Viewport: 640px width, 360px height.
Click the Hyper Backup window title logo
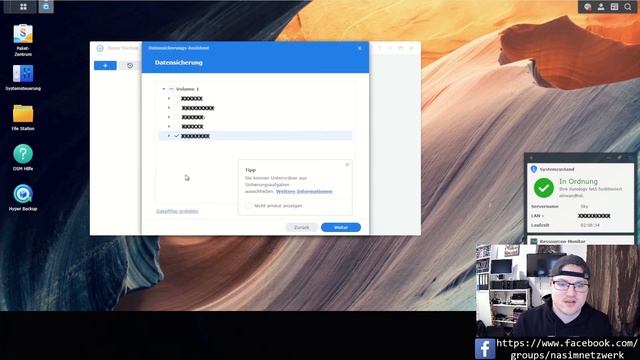[100, 48]
